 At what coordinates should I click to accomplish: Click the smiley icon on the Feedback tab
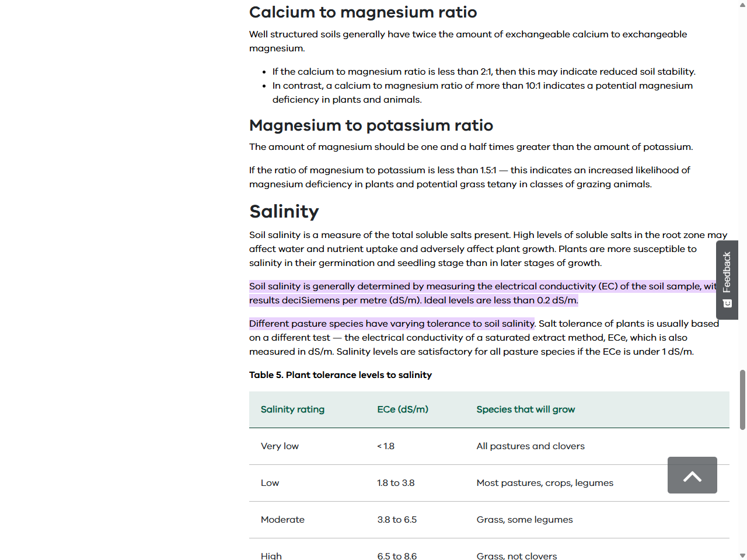click(x=727, y=303)
